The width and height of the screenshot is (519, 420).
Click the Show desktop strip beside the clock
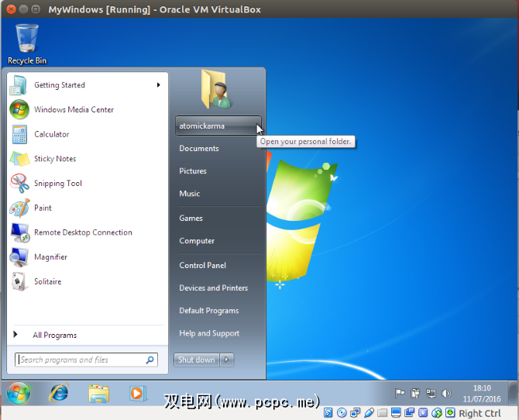coord(512,393)
